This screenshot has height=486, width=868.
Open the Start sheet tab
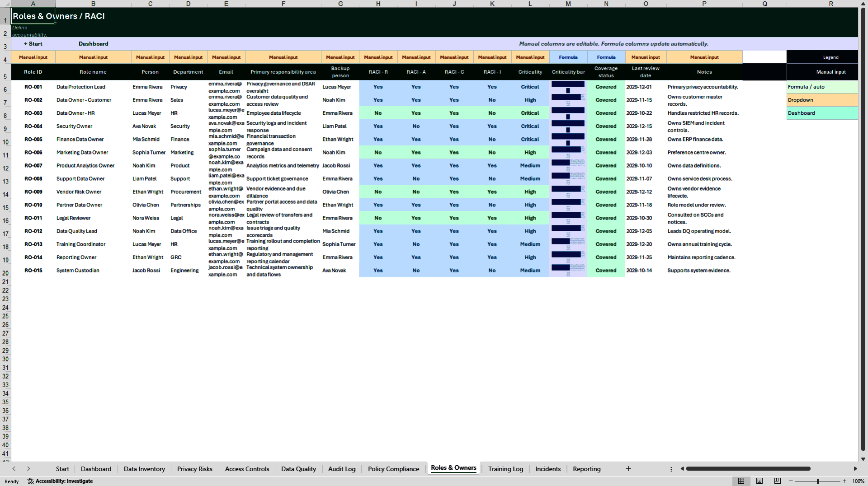(62, 469)
